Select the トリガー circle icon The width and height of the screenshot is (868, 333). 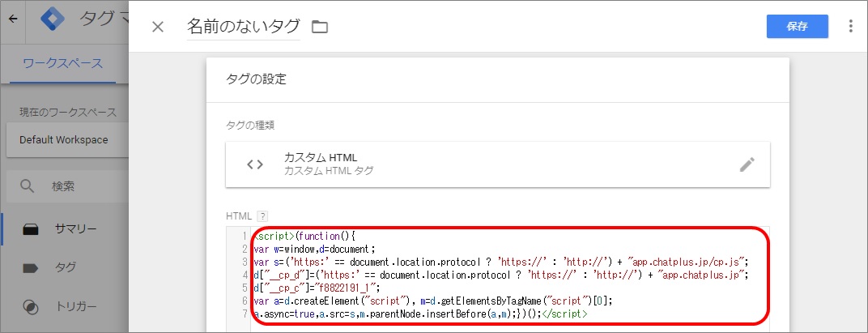tap(31, 306)
